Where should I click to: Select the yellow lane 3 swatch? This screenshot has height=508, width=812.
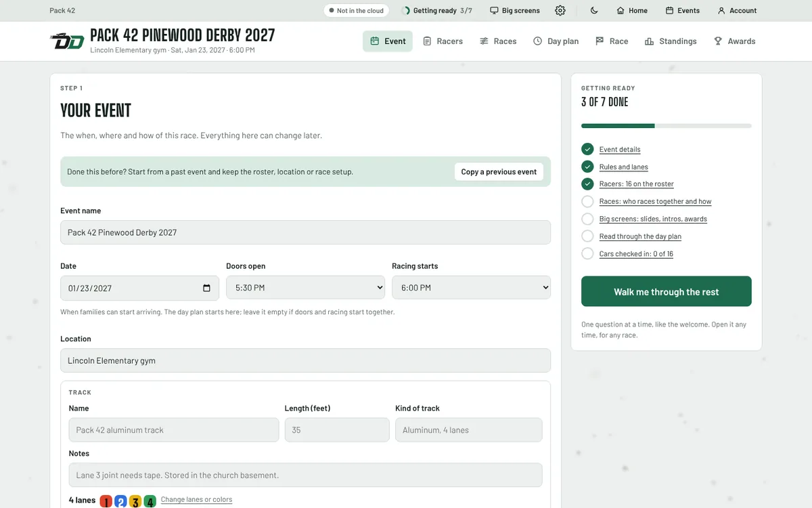tap(135, 501)
